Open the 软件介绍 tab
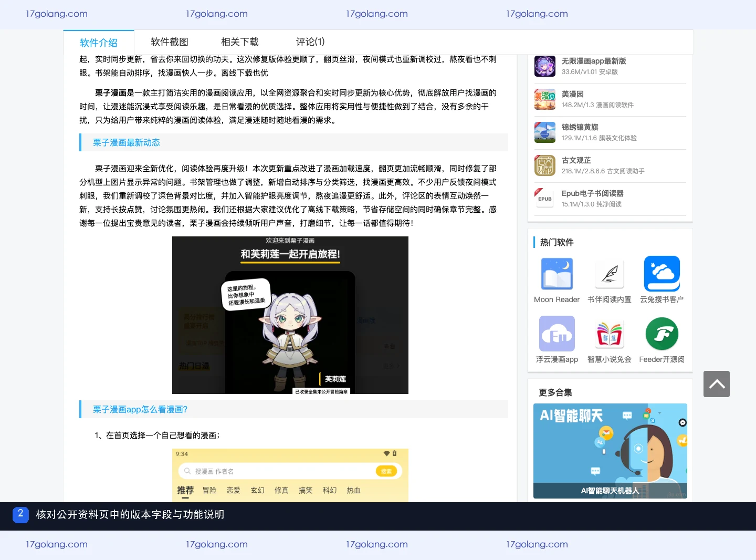 [99, 43]
